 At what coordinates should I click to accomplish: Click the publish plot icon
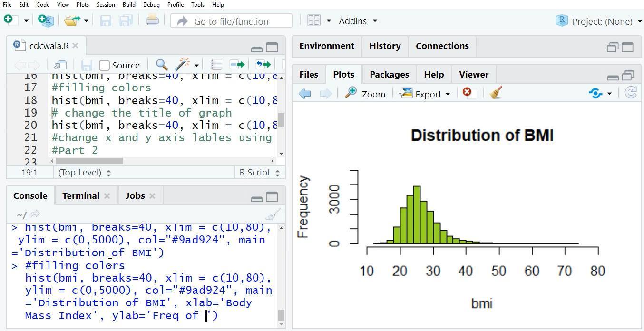point(595,93)
